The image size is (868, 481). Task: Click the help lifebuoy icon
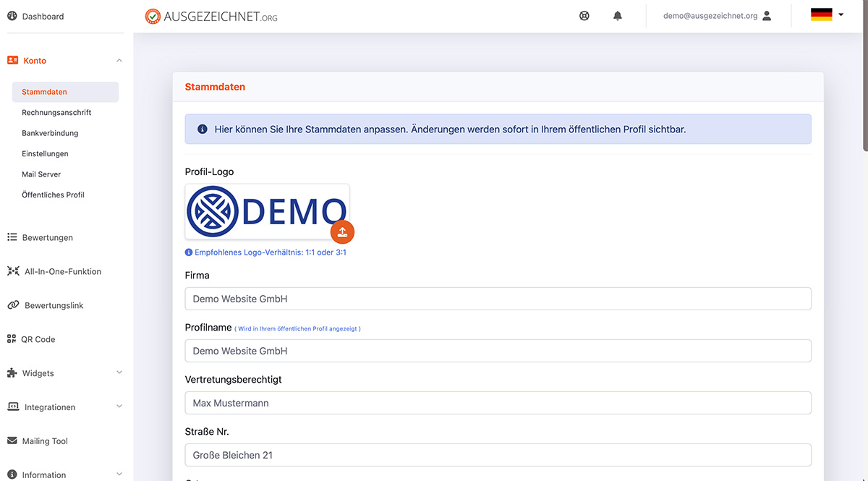(584, 16)
